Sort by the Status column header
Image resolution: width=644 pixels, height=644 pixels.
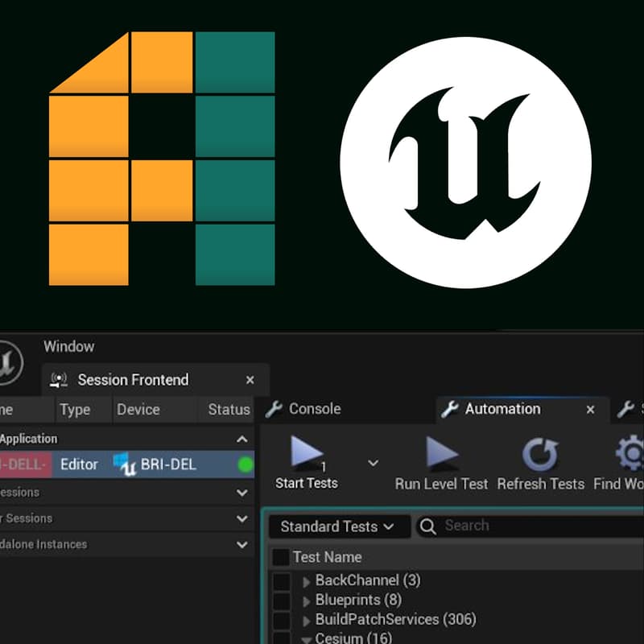click(x=228, y=410)
